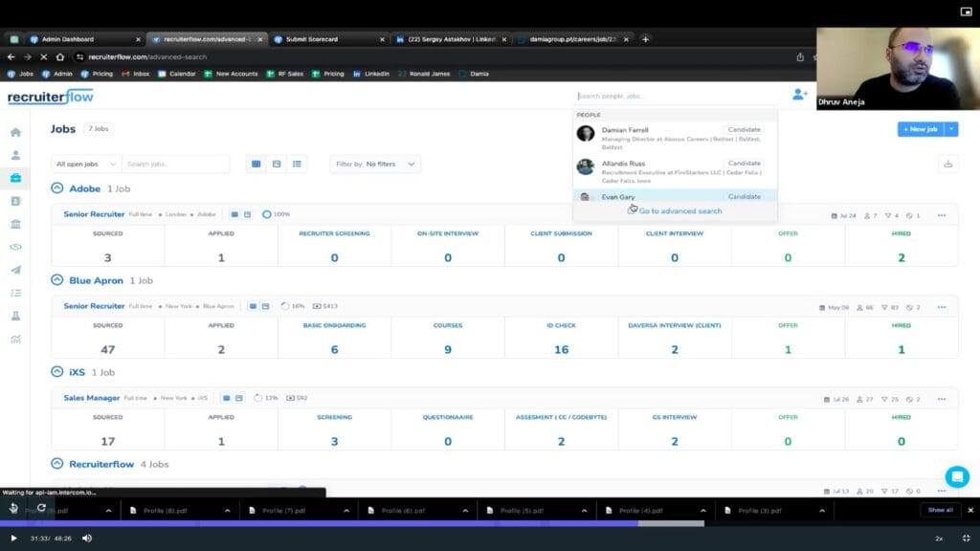This screenshot has height=551, width=980.
Task: Seek on the video progress bar
Action: coord(490,523)
